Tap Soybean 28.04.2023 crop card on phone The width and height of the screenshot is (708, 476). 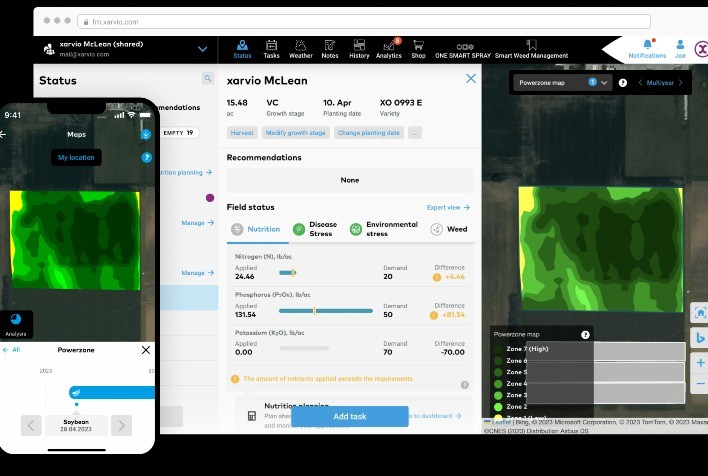click(76, 425)
